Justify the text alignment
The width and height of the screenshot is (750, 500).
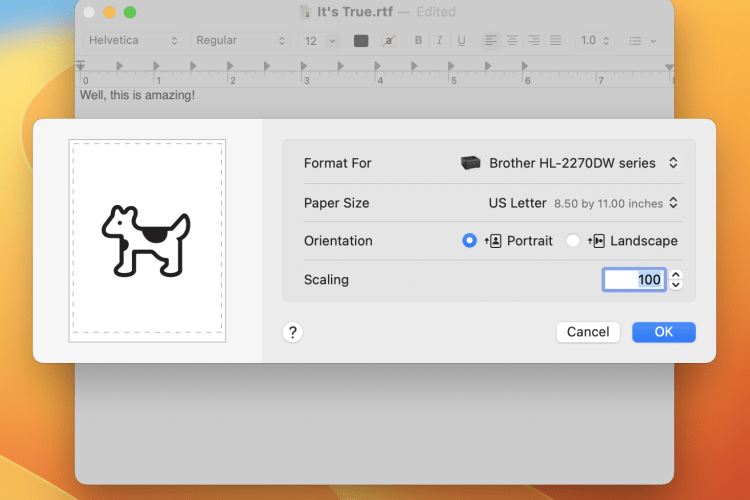coord(555,41)
